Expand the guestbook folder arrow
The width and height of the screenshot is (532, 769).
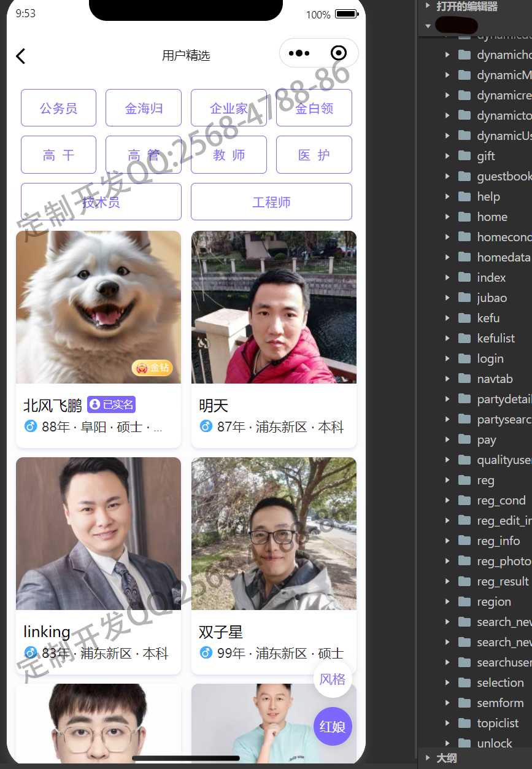(x=447, y=176)
